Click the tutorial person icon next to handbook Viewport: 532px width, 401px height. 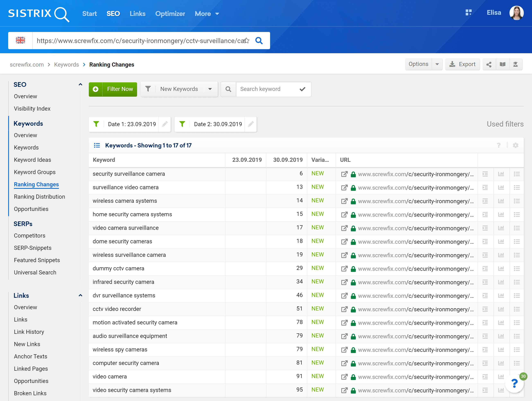click(515, 64)
